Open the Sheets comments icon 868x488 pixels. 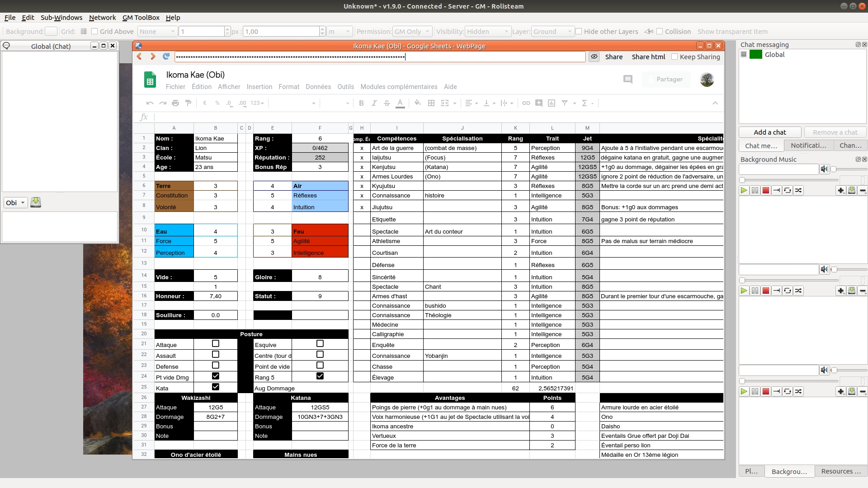[627, 80]
